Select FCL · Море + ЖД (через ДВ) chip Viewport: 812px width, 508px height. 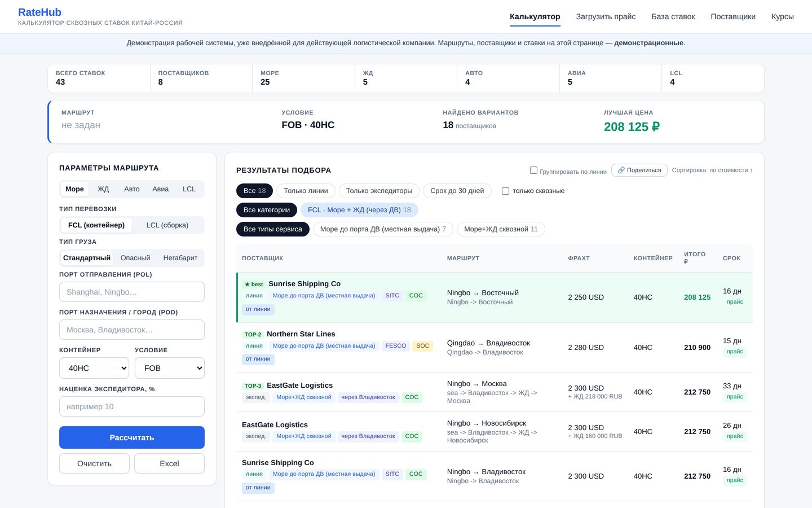click(x=359, y=210)
